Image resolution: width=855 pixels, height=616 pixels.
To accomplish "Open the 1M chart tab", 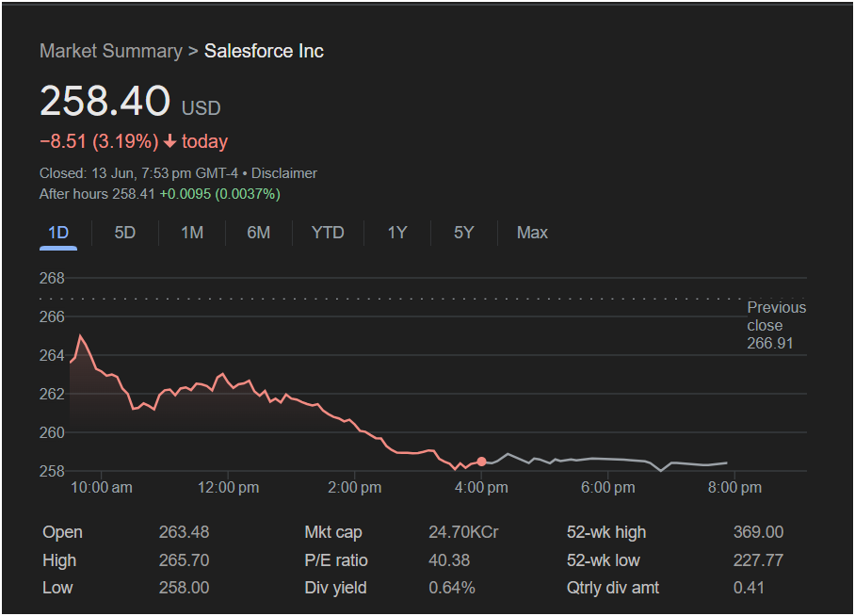I will [192, 233].
